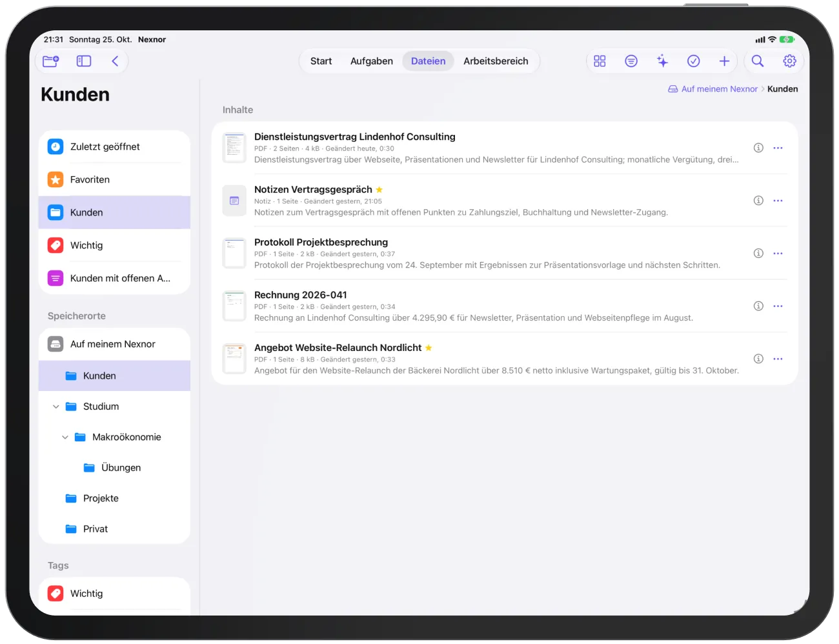Select the Dateien tab
The width and height of the screenshot is (839, 644).
pyautogui.click(x=429, y=61)
